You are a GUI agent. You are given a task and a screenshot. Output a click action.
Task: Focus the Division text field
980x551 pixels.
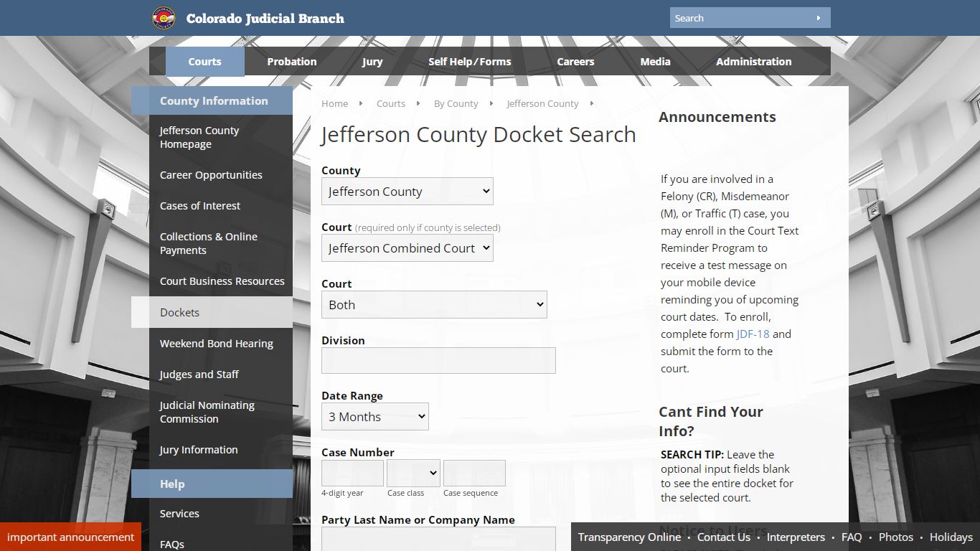(438, 361)
